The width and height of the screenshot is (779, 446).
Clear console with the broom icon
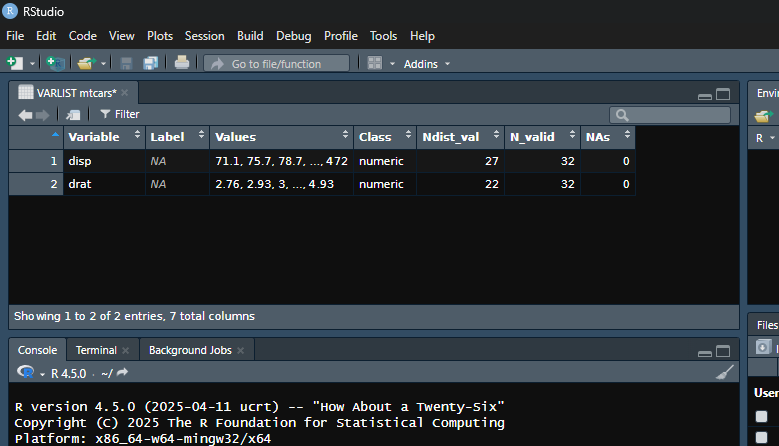(725, 373)
